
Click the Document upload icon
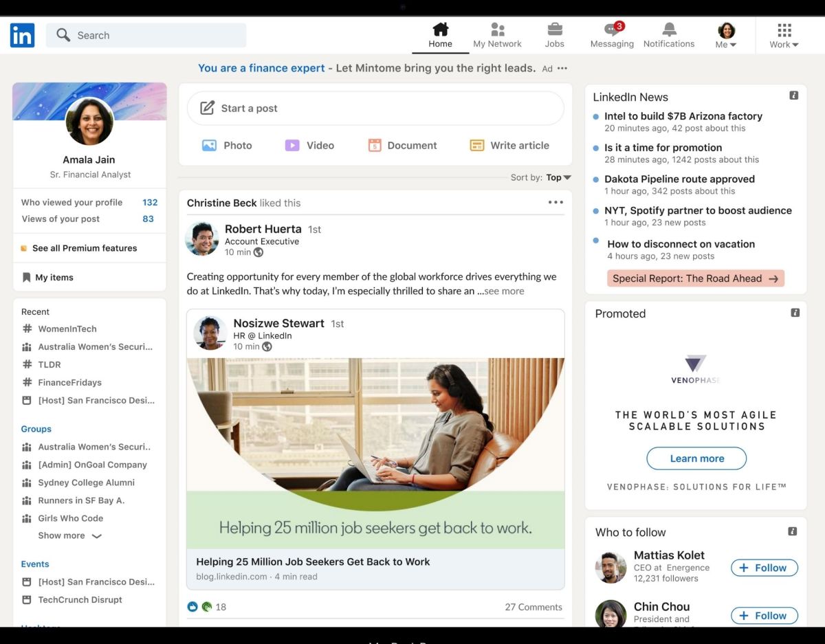[375, 146]
